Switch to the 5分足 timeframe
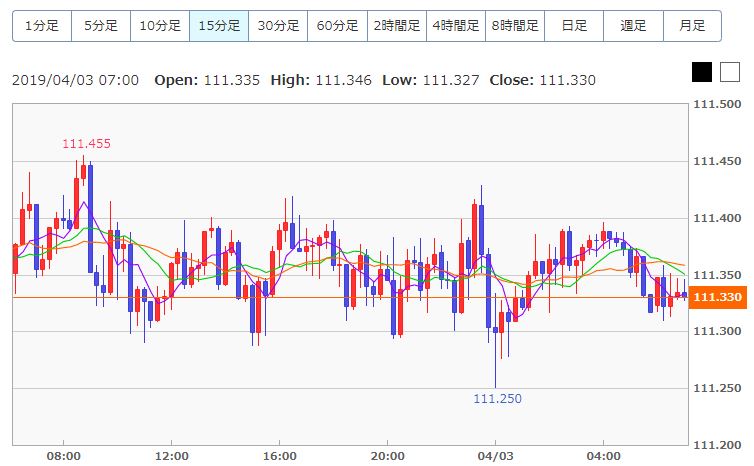The image size is (754, 466). click(x=101, y=26)
